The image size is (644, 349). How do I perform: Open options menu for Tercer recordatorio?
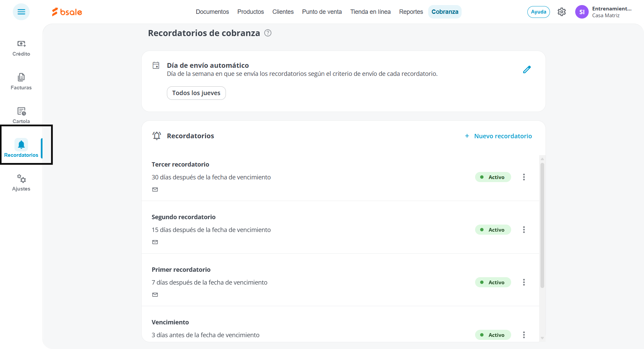tap(524, 177)
